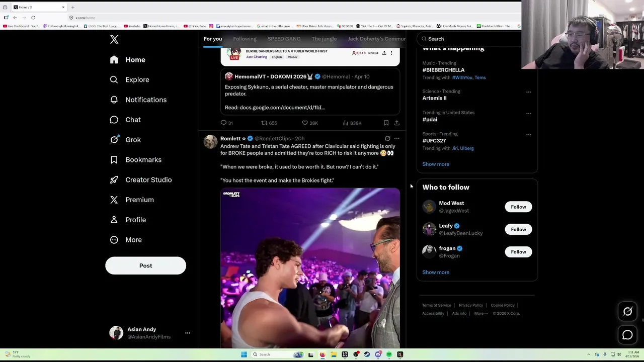Image resolution: width=644 pixels, height=362 pixels.
Task: Reload the page in browser
Action: pos(33,18)
